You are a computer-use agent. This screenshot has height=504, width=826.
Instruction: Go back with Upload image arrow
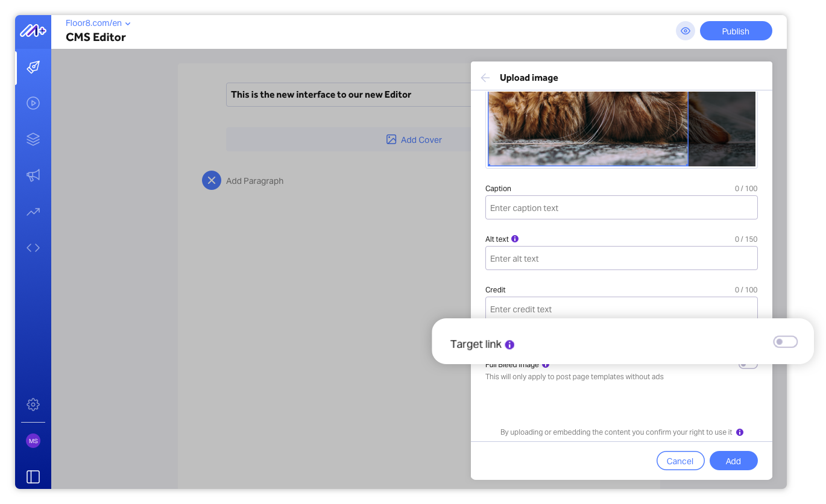click(485, 78)
